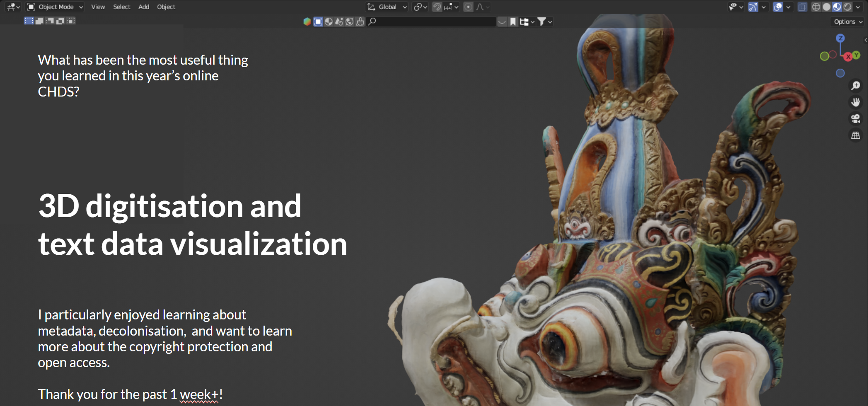This screenshot has width=868, height=406.
Task: Click the Options button
Action: (x=848, y=22)
